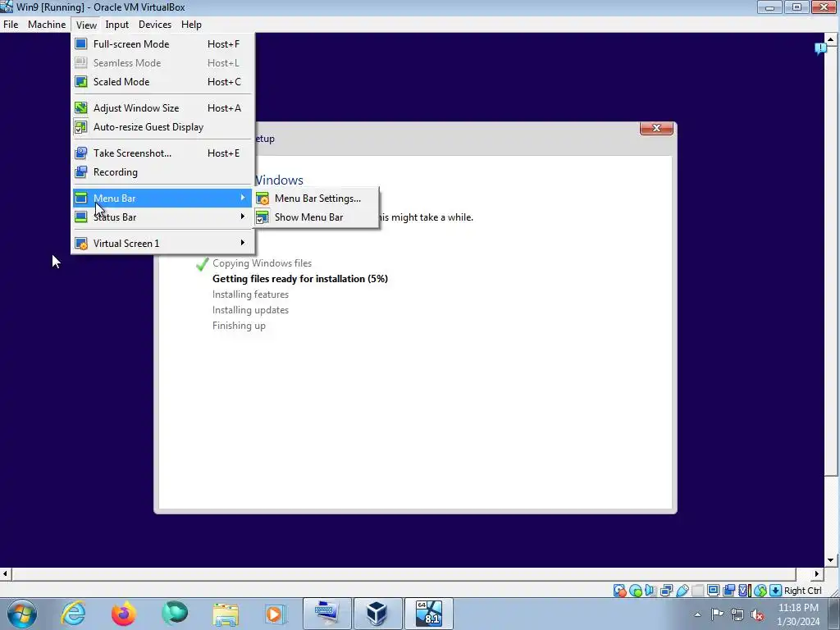Switch to VirtualBox Manager taskbar button
The height and width of the screenshot is (630, 840).
point(377,614)
